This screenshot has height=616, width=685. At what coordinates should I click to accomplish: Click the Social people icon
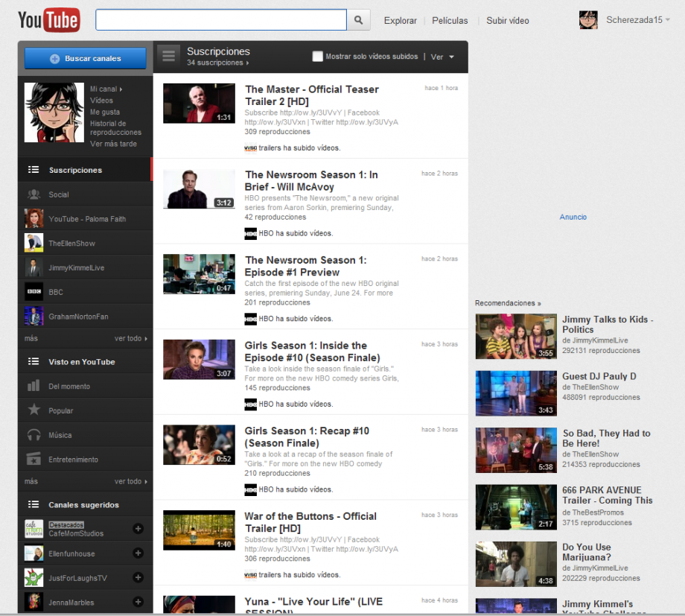click(x=34, y=194)
